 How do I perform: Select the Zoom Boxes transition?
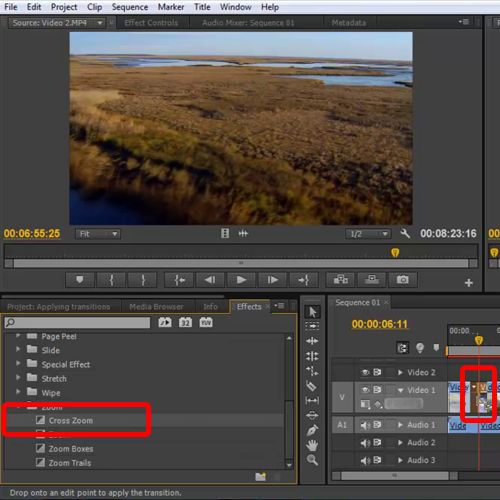click(71, 449)
